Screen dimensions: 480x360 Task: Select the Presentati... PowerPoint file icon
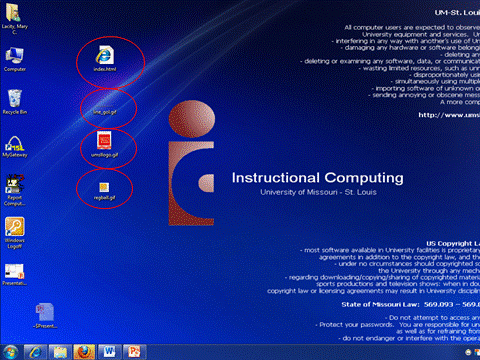pyautogui.click(x=14, y=271)
